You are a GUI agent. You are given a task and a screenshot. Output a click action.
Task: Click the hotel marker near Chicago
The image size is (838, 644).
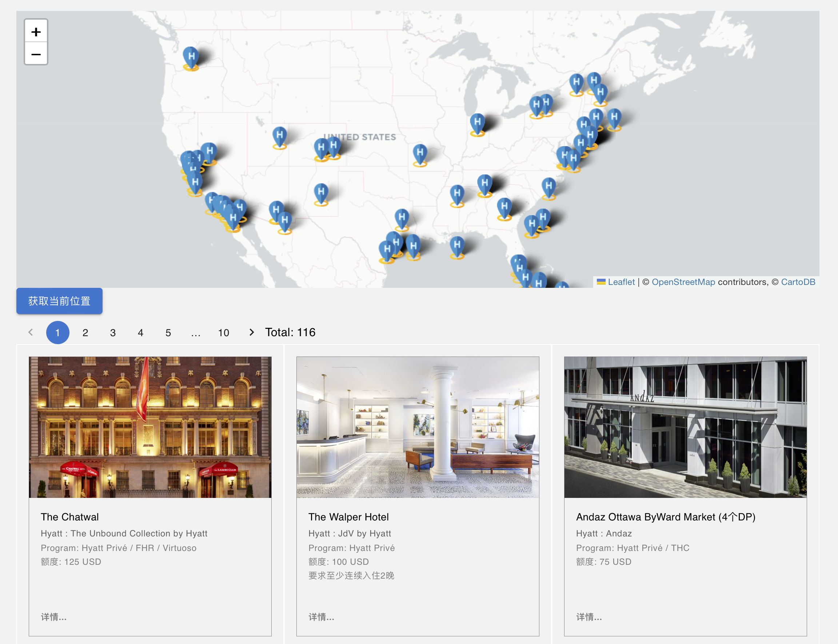tap(477, 123)
